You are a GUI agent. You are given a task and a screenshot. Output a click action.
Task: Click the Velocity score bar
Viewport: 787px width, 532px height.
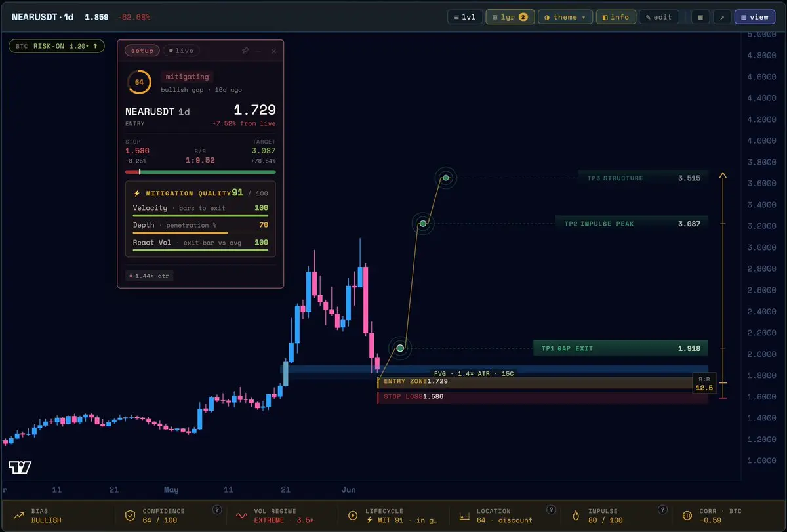(201, 216)
